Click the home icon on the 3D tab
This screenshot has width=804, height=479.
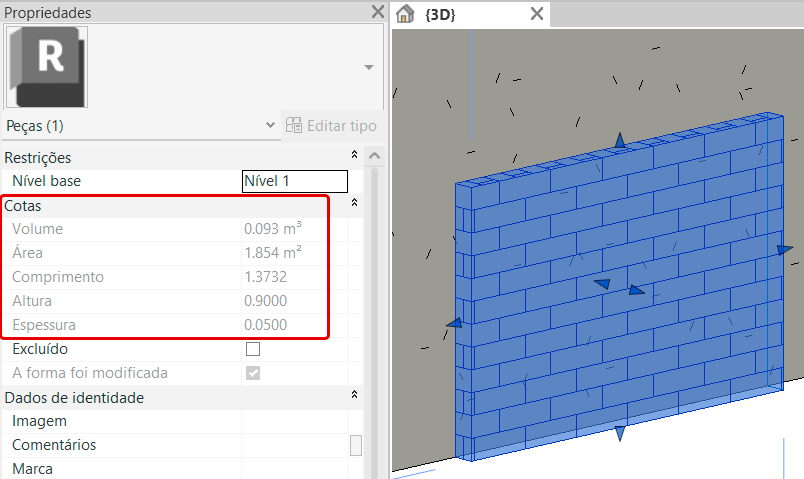click(405, 14)
